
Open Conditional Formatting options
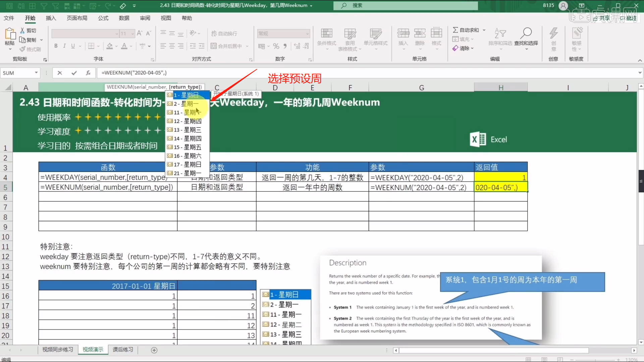(326, 39)
